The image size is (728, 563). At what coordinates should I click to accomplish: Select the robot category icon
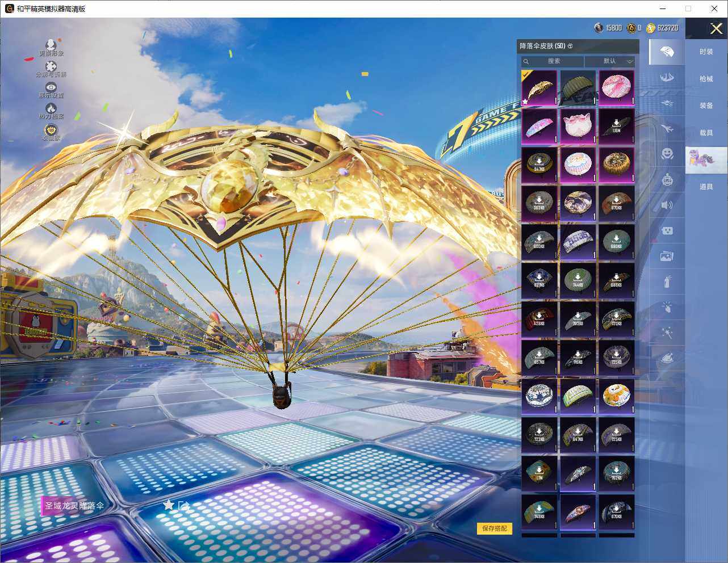pos(667,180)
